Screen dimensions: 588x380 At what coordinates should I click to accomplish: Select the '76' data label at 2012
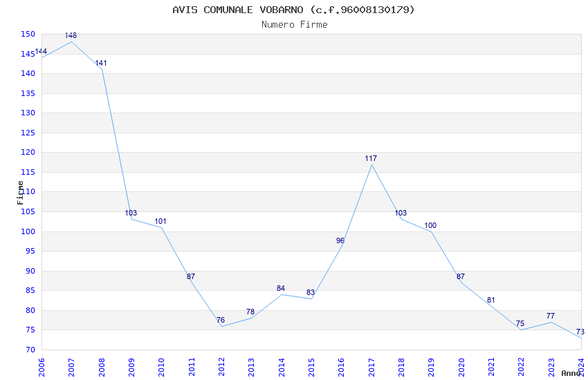point(221,320)
